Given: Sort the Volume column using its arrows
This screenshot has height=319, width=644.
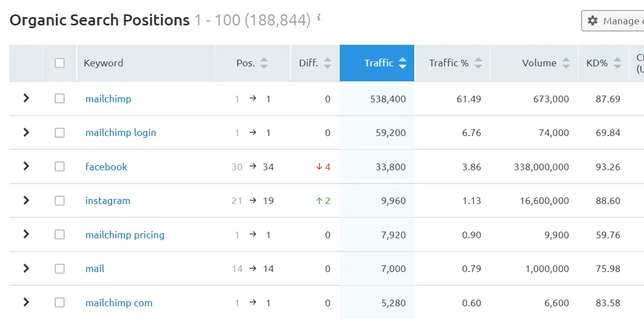Looking at the screenshot, I should tap(566, 62).
